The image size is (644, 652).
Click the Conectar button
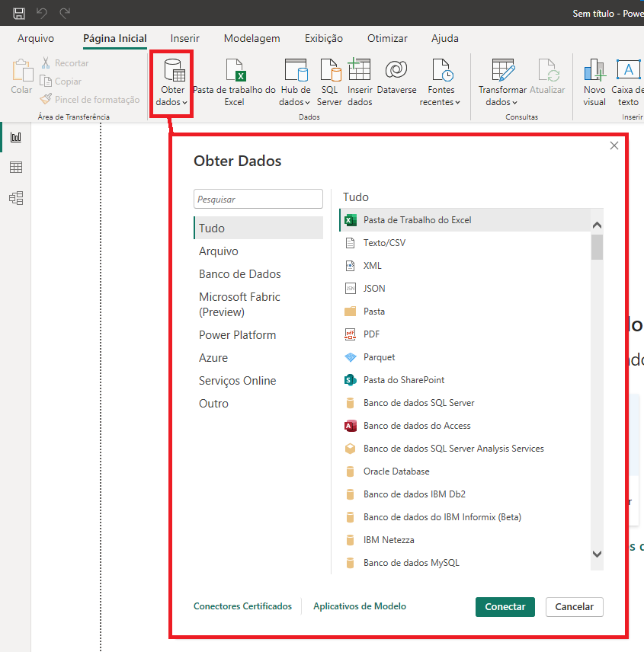(x=505, y=606)
